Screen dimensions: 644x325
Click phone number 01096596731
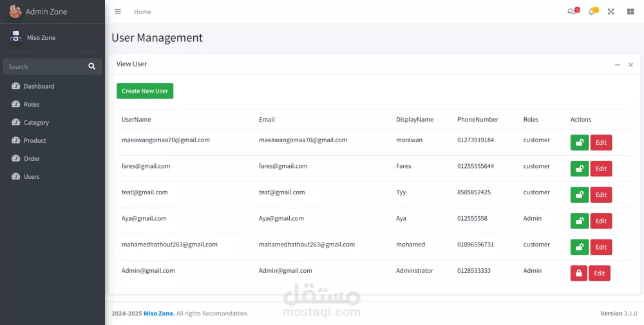tap(476, 245)
